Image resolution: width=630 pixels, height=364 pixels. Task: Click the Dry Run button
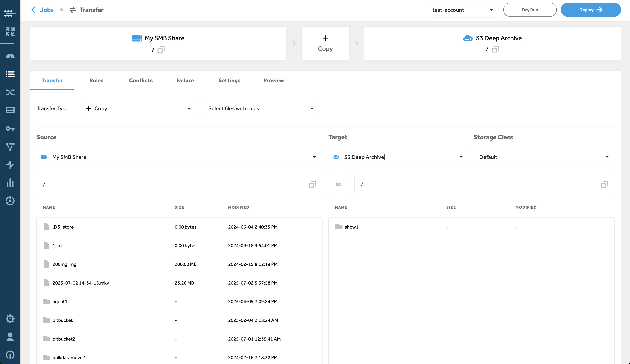530,10
